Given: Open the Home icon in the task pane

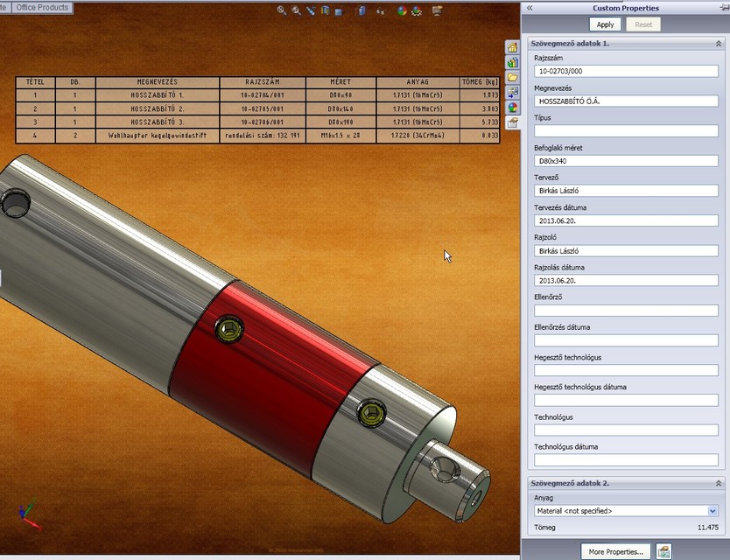Looking at the screenshot, I should 513,47.
